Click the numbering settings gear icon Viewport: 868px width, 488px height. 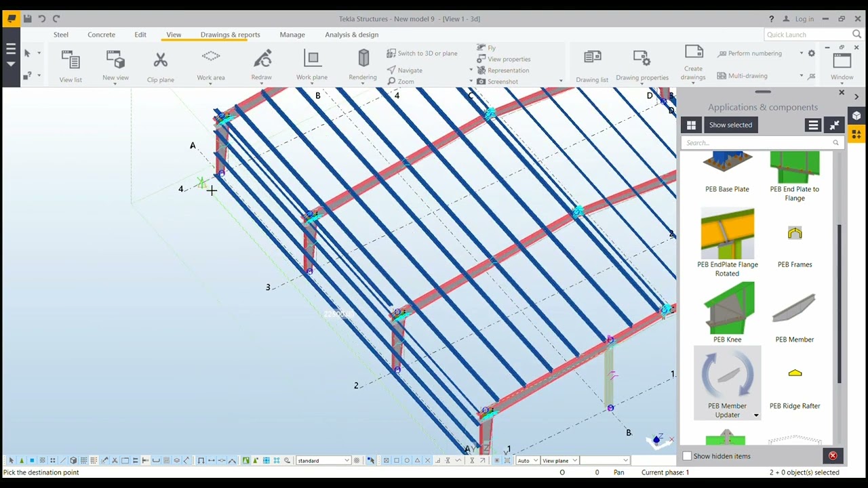click(812, 54)
